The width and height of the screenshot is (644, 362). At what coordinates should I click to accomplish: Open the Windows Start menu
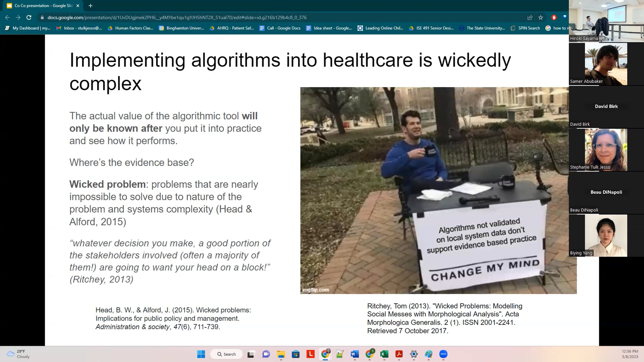tap(201, 354)
